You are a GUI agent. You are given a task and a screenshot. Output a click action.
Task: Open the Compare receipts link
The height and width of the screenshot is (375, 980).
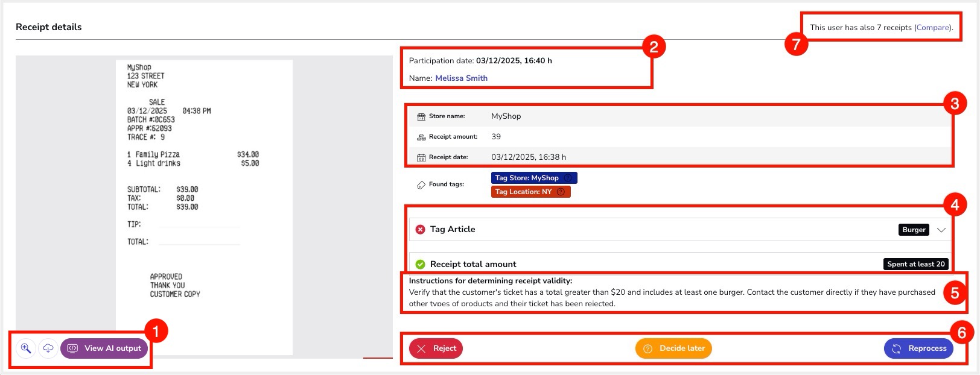tap(933, 27)
